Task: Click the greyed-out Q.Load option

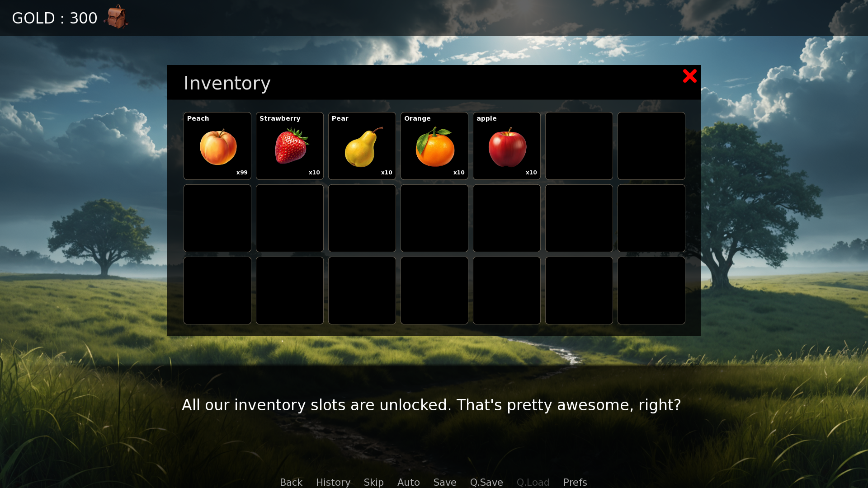Action: click(x=533, y=482)
